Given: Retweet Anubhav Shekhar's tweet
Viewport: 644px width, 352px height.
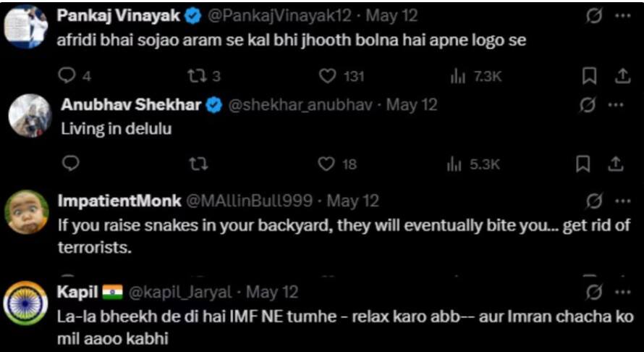Looking at the screenshot, I should [x=197, y=164].
